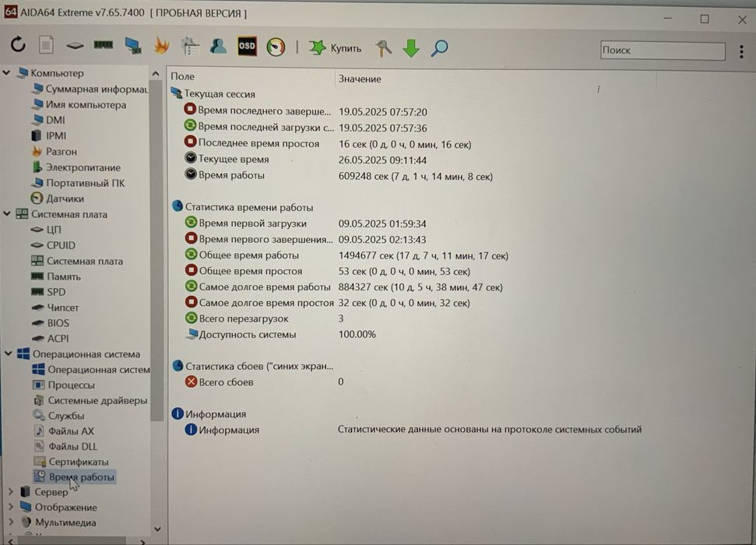The height and width of the screenshot is (545, 756).
Task: Select the Время первой загрузки row
Action: click(306, 223)
